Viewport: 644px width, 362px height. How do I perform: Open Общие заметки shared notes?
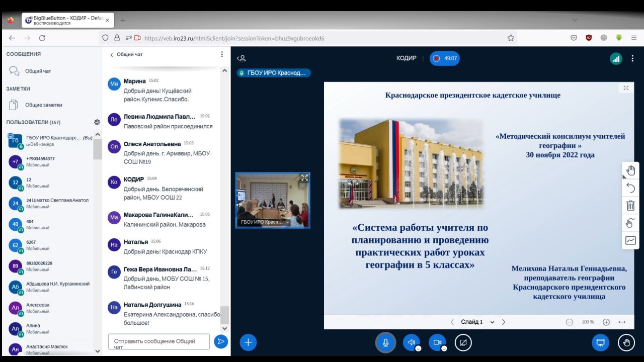43,105
